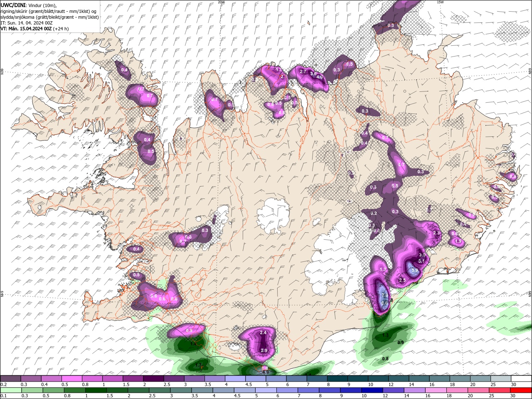Click the 1.7 rain value in the southwest
Viewport: 532px width, 399px height.
(x=199, y=365)
